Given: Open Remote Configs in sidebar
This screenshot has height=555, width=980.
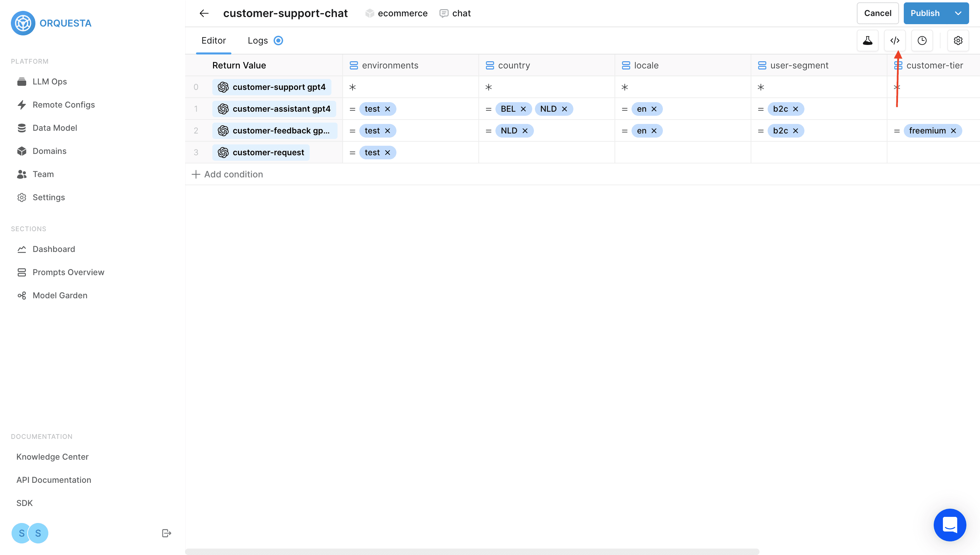Looking at the screenshot, I should (64, 105).
